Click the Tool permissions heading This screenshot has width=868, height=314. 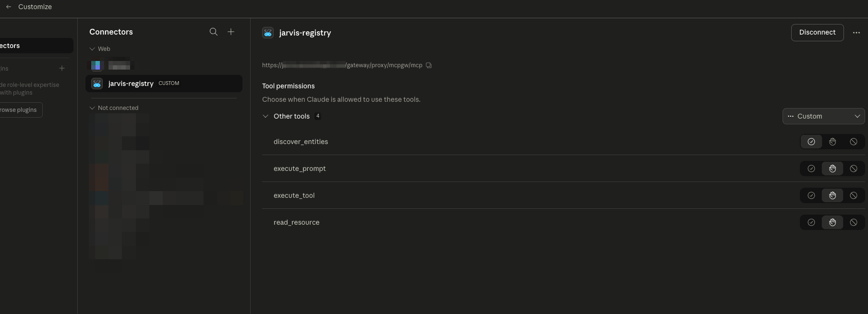point(289,86)
